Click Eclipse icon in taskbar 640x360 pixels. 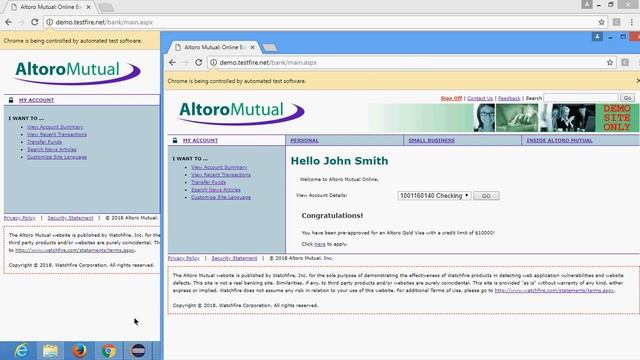click(138, 351)
